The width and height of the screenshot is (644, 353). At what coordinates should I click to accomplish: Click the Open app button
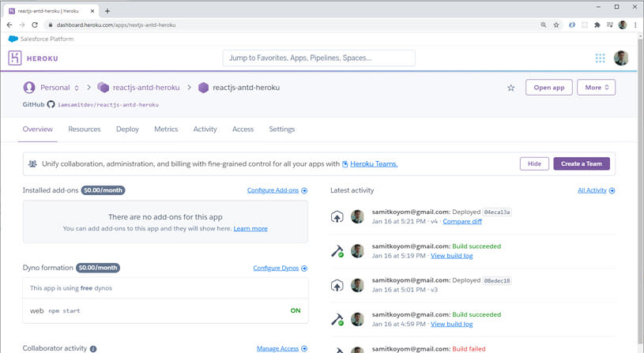pyautogui.click(x=548, y=88)
